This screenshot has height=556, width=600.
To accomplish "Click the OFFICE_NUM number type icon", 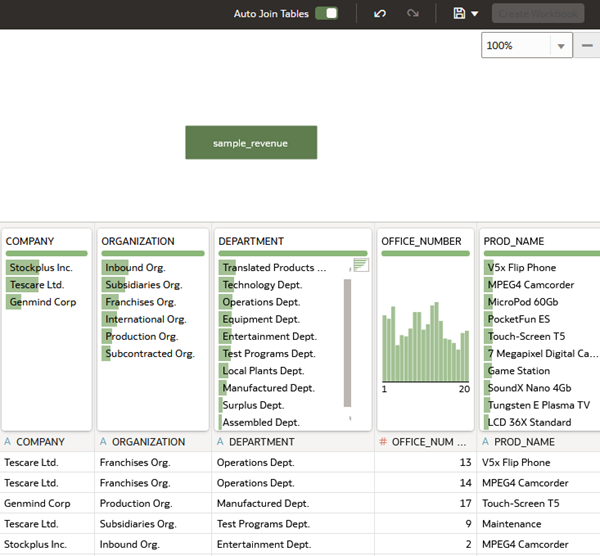I will (383, 442).
